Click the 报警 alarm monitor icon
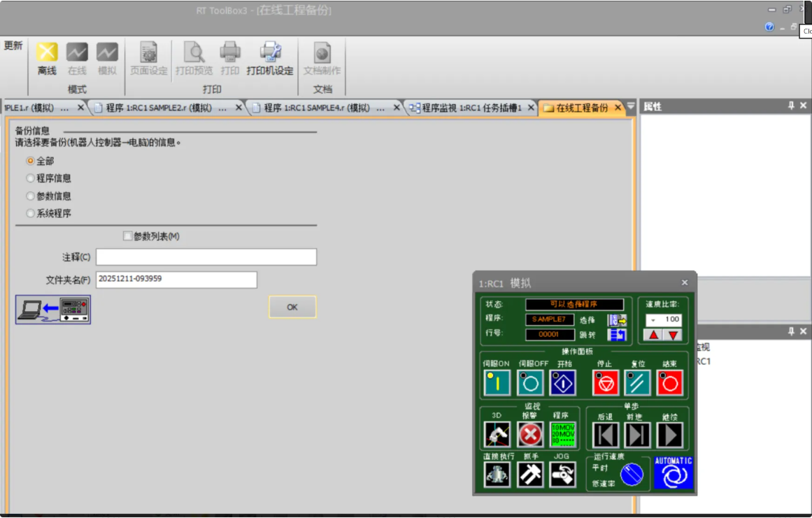This screenshot has width=812, height=518. 530,434
